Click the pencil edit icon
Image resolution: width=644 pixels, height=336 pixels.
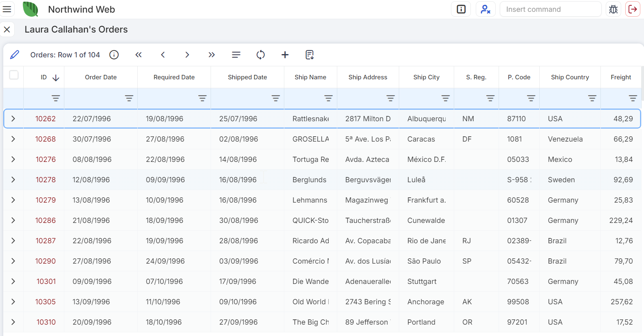pyautogui.click(x=15, y=55)
